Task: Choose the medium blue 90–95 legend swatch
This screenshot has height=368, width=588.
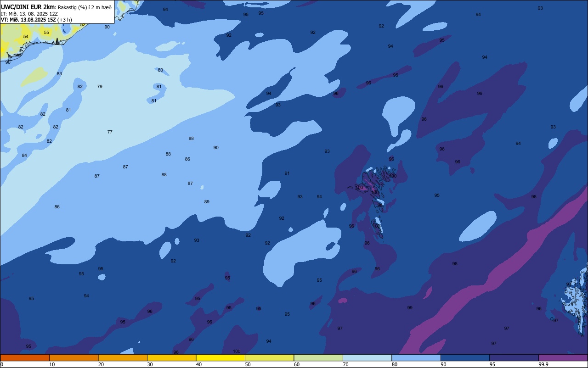Action: click(x=465, y=357)
